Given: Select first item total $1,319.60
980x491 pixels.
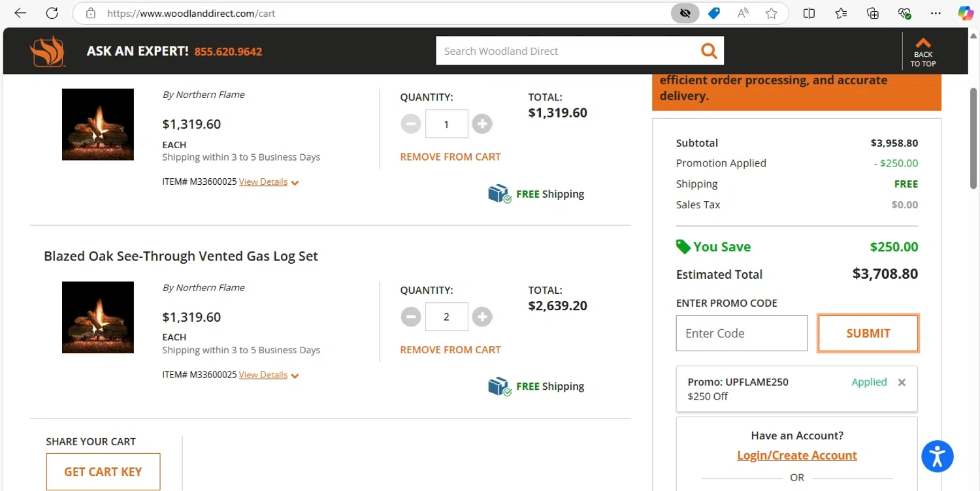Looking at the screenshot, I should click(x=557, y=112).
